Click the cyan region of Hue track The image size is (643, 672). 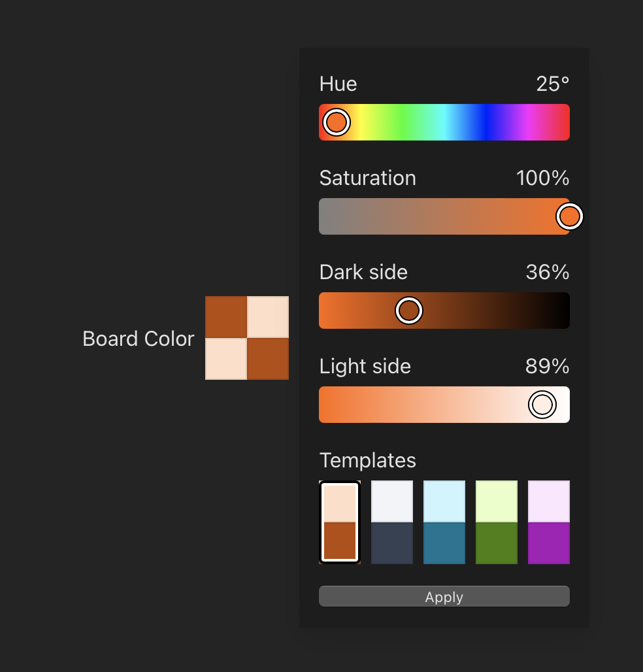pyautogui.click(x=444, y=122)
